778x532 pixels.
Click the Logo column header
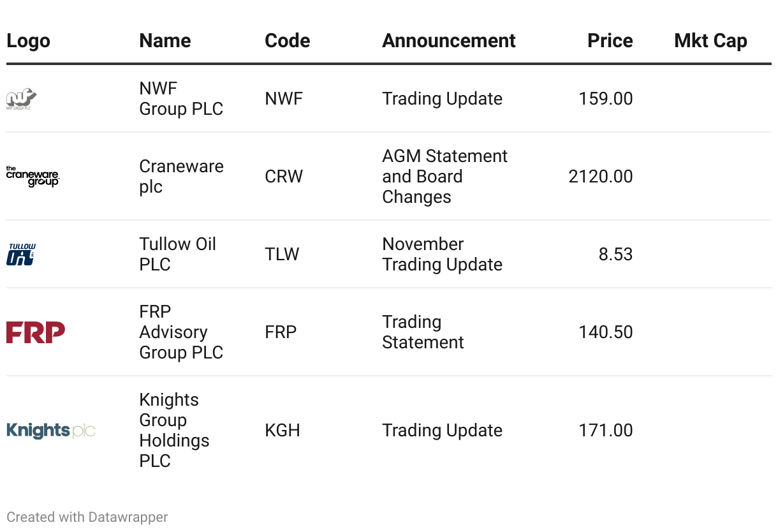tap(28, 41)
